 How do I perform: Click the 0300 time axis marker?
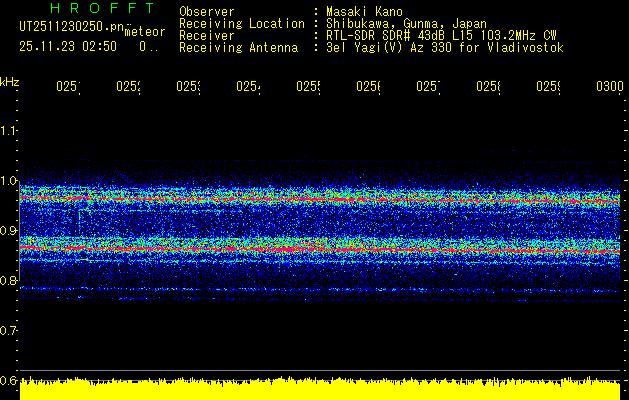coord(609,87)
